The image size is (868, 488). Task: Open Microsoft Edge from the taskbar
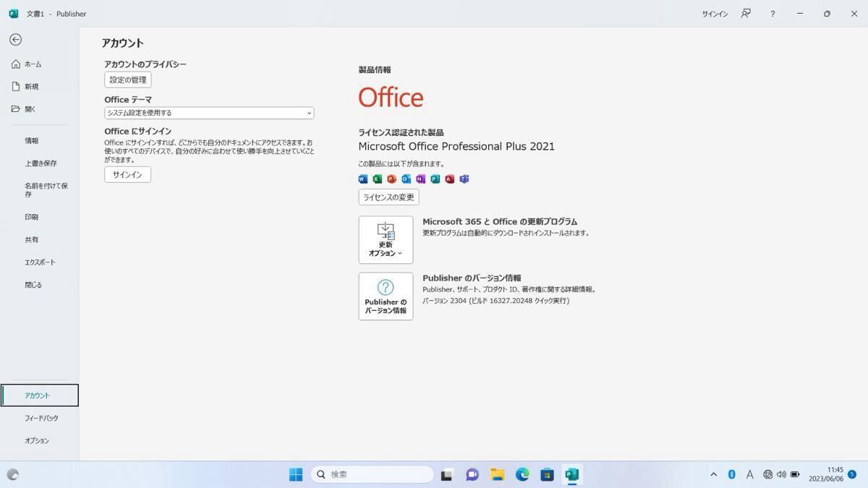point(522,475)
